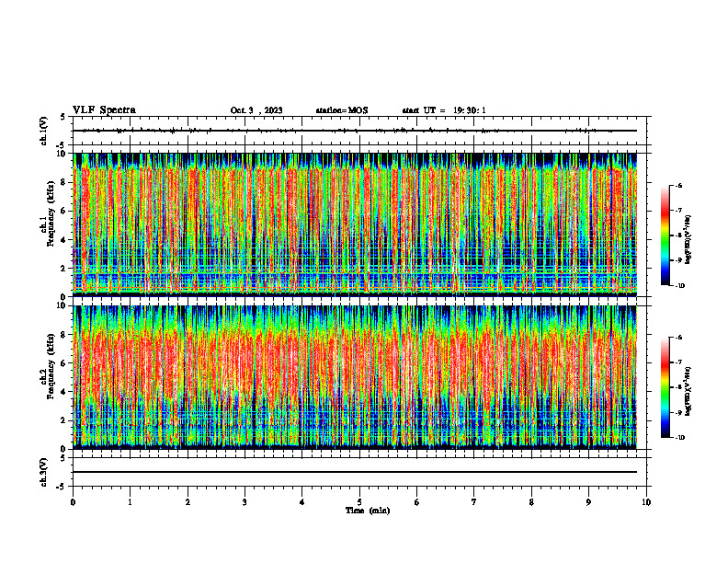Click the "-8" label on ch.1 colorbar
The width and height of the screenshot is (728, 563).
(678, 236)
